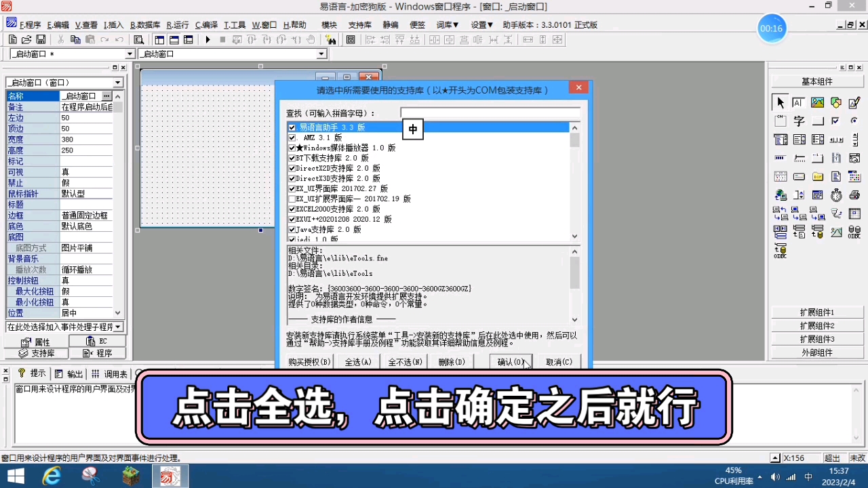Viewport: 868px width, 488px height.
Task: Open the event handler subroutine dropdown
Action: tap(118, 327)
